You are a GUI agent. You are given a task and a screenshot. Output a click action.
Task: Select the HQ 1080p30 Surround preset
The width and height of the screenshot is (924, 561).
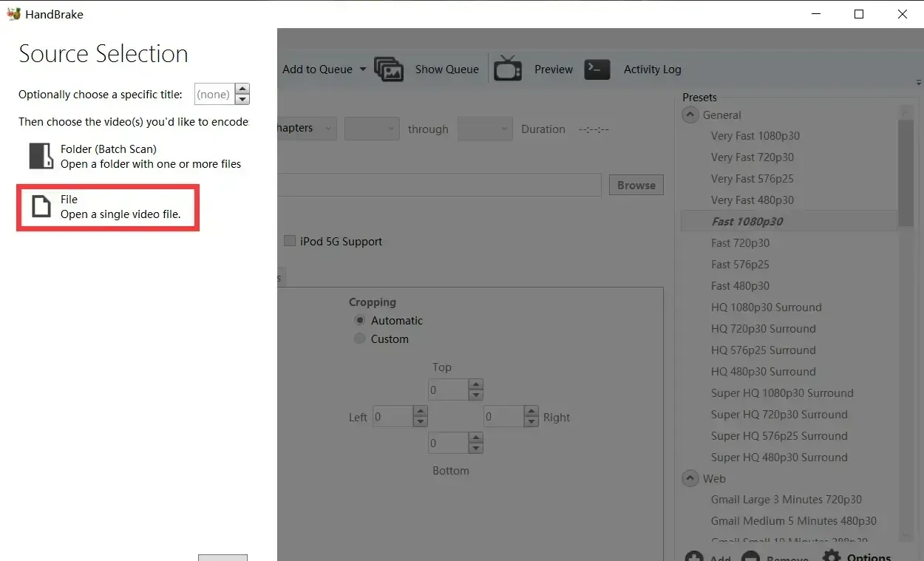[767, 307]
